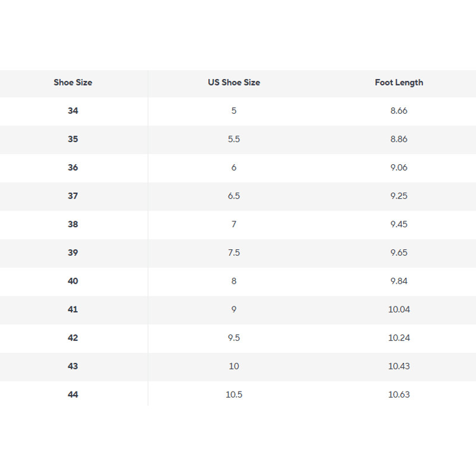The image size is (476, 476).
Task: Select shoe size 34 cell
Action: point(73,111)
